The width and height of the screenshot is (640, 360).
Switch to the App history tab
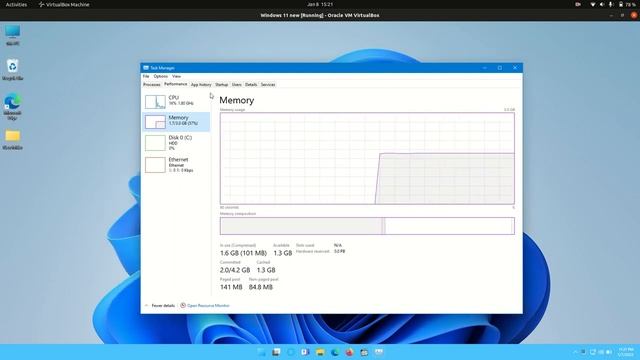tap(201, 84)
